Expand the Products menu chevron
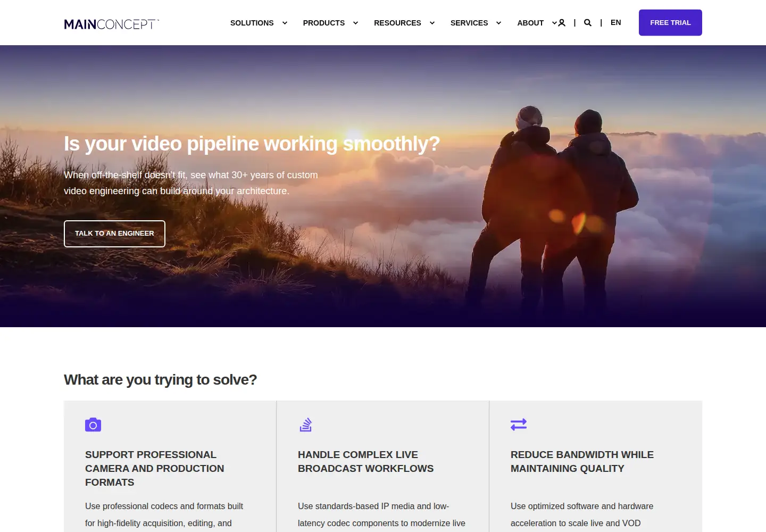Viewport: 766px width, 532px height. tap(355, 23)
